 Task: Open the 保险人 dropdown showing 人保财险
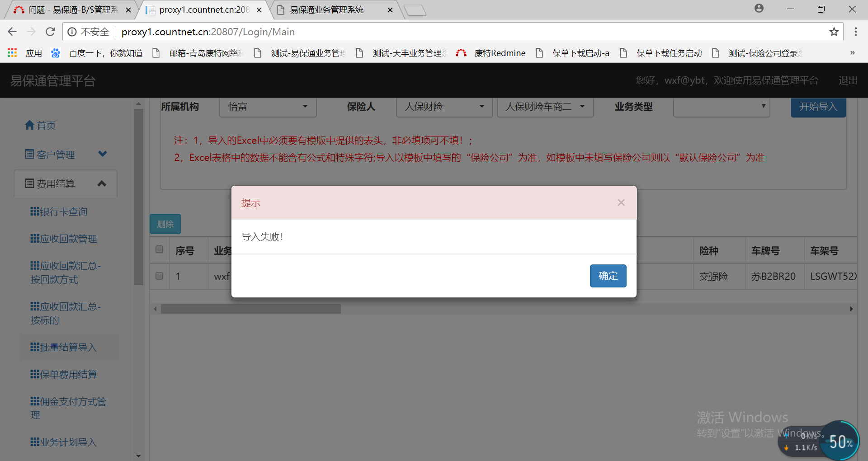tap(445, 107)
